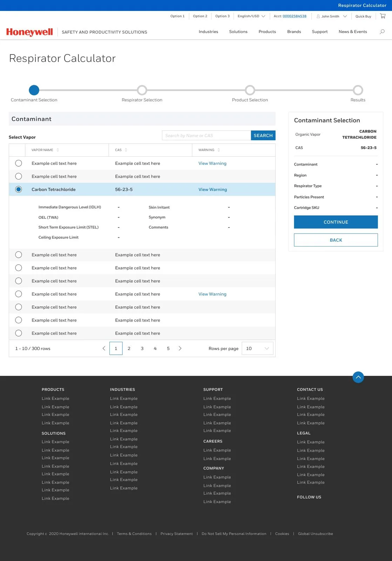Open the Industries menu
This screenshot has width=392, height=561.
(x=208, y=32)
